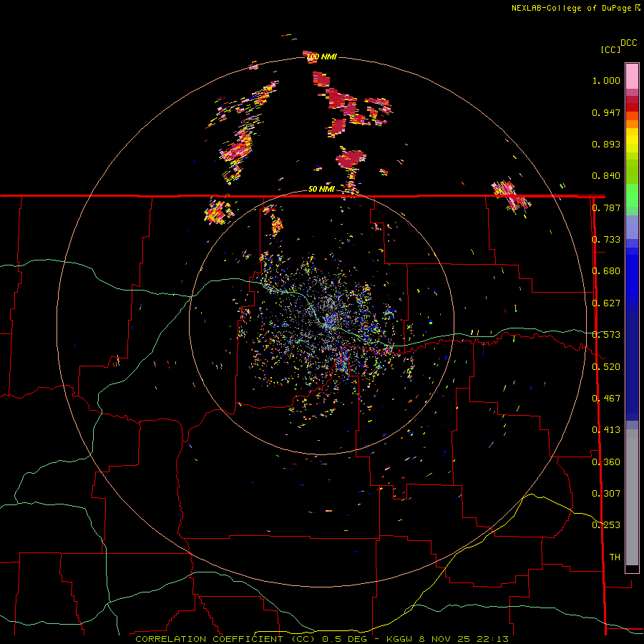The width and height of the screenshot is (644, 644).
Task: Click the bright green color bar segment
Action: tap(632, 195)
